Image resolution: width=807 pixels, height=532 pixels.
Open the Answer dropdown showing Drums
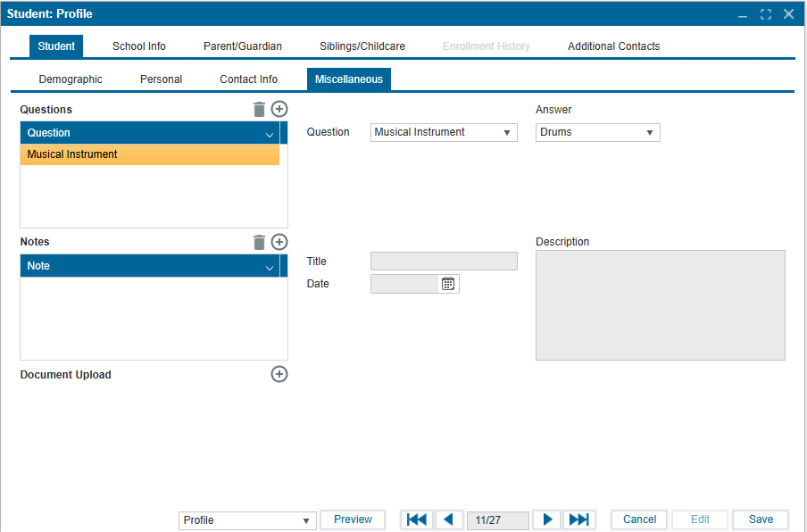pos(597,132)
